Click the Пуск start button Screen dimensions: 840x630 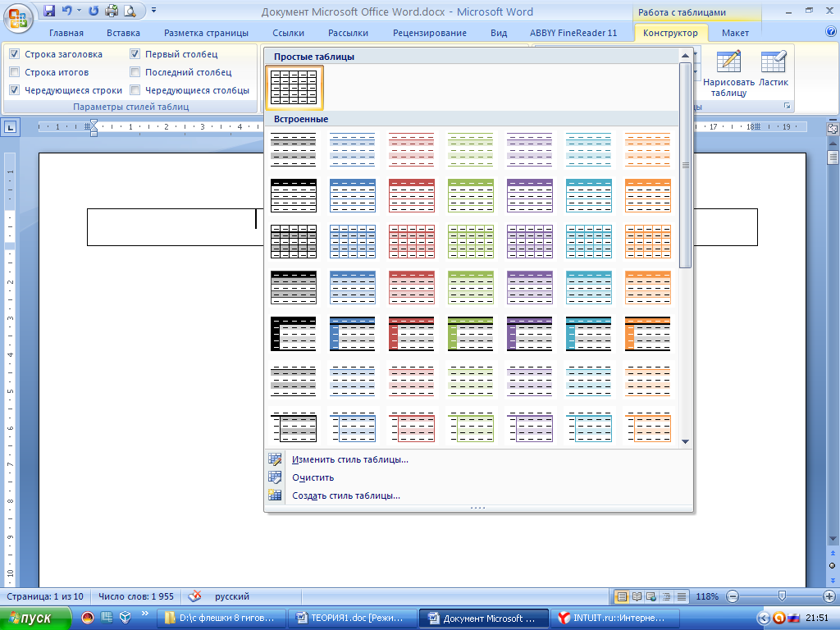[35, 618]
